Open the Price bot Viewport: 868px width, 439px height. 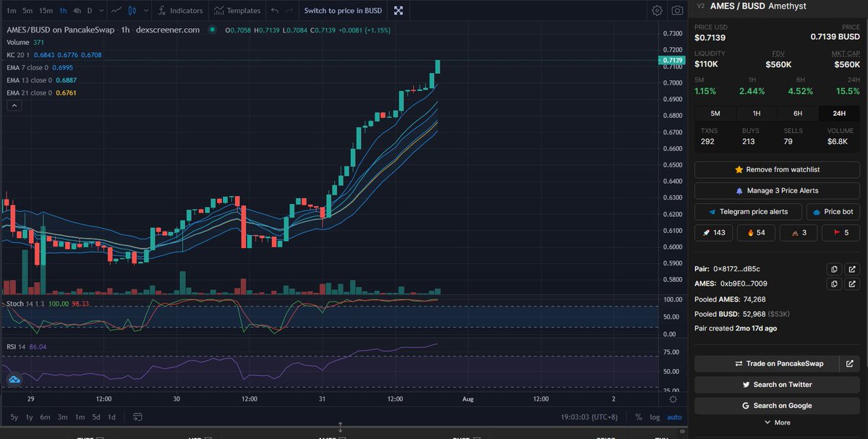tap(833, 212)
